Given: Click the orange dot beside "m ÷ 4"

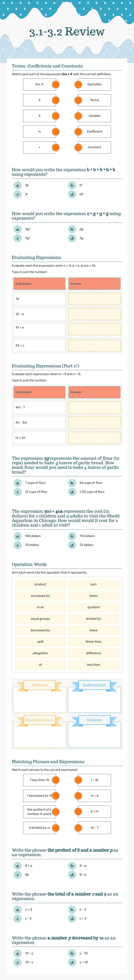Looking at the screenshot, I should coord(78,796).
